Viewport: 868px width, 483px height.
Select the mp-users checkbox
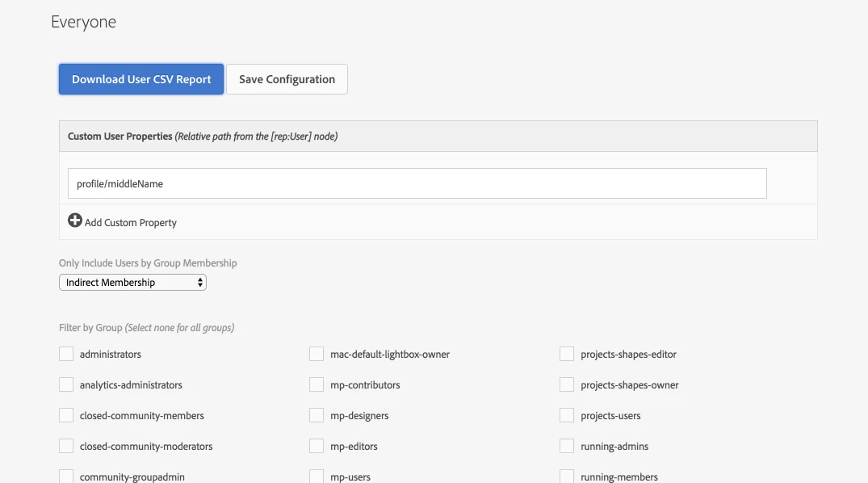pyautogui.click(x=317, y=477)
